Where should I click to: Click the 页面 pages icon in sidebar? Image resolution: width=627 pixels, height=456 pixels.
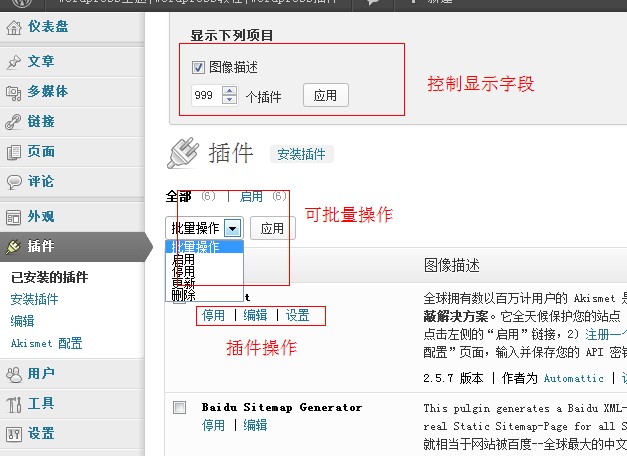[x=14, y=153]
